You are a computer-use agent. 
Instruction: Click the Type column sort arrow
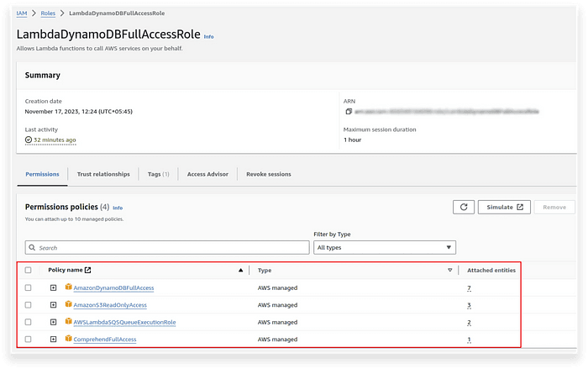[x=450, y=271]
